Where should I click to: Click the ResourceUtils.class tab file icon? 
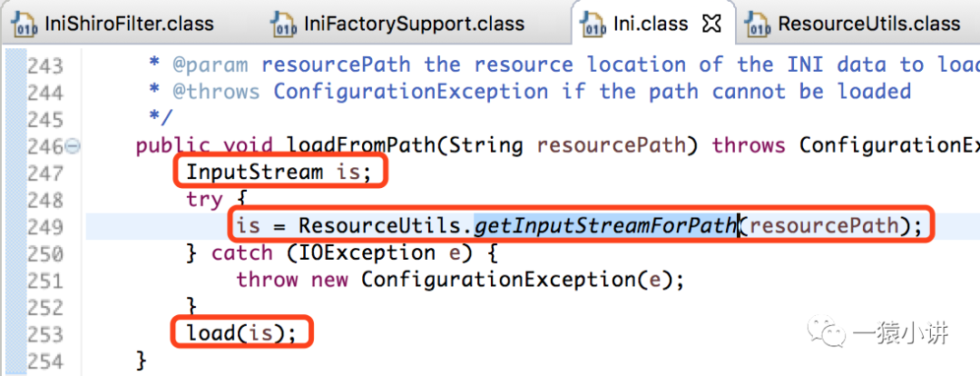click(x=759, y=25)
